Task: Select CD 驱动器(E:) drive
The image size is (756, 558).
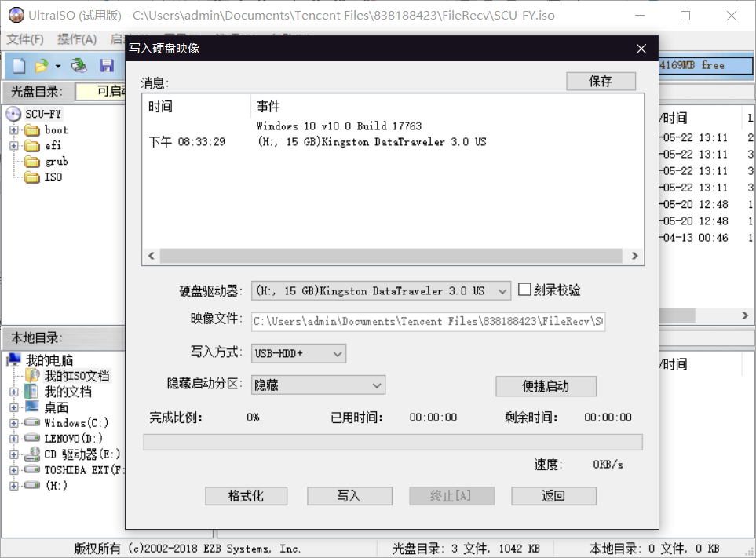Action: click(72, 454)
